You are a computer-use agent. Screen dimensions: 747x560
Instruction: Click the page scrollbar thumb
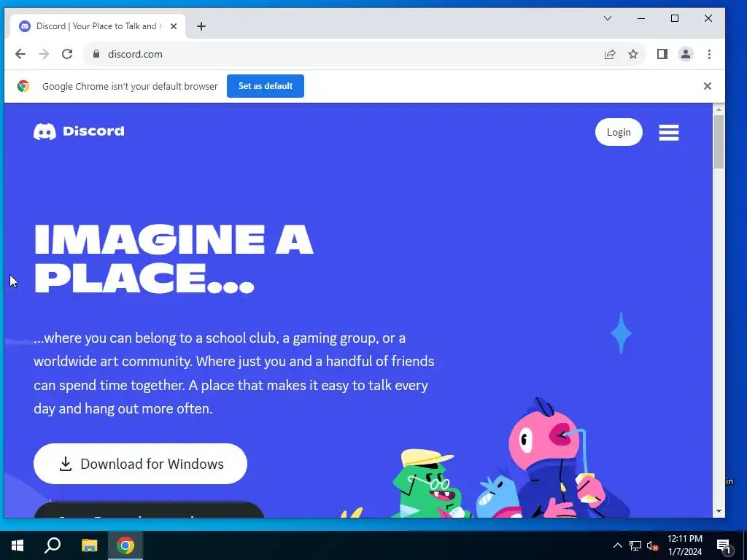pos(719,141)
